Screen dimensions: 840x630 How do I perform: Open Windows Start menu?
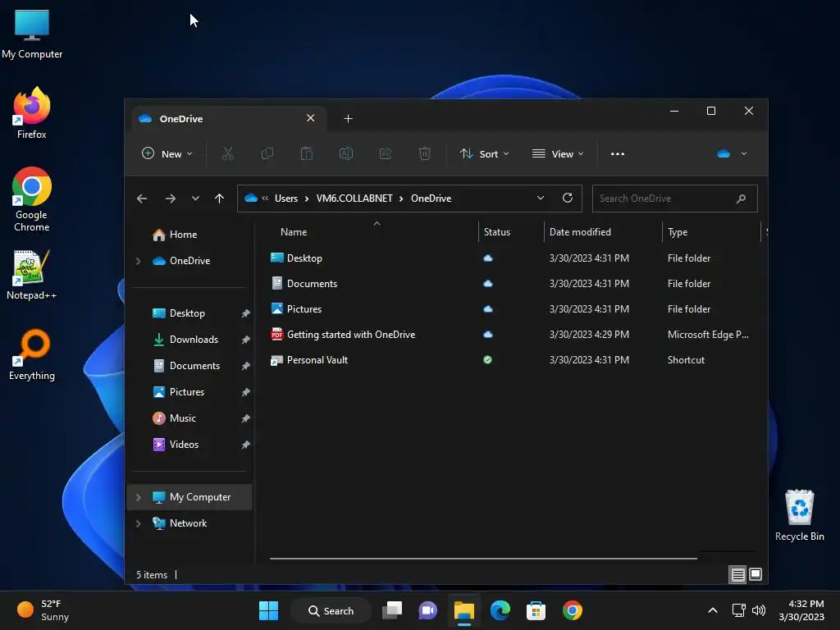268,610
